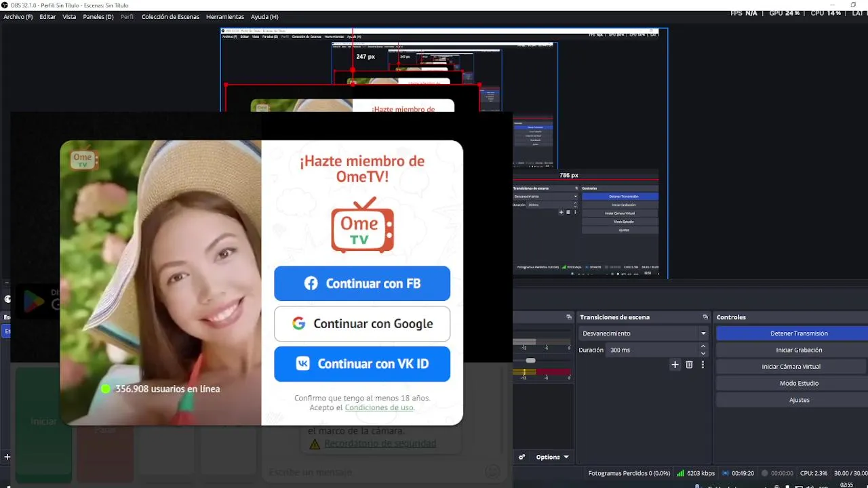Click the yellow safety warning triangle icon
This screenshot has height=488, width=868.
tap(315, 445)
